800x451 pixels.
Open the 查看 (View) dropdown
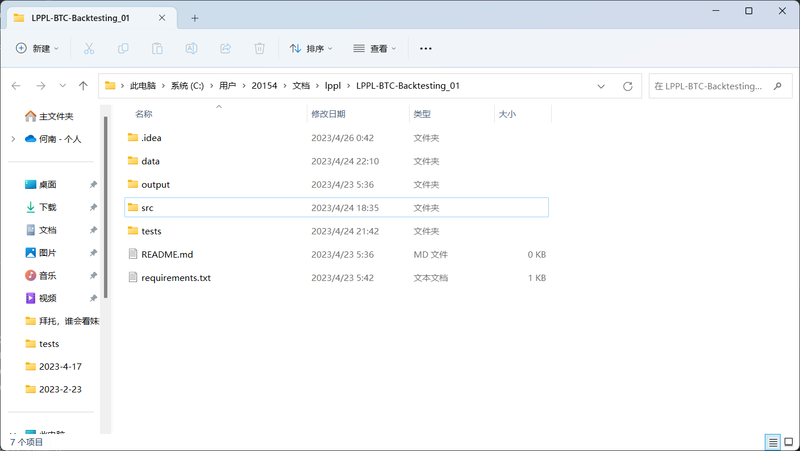click(x=374, y=48)
